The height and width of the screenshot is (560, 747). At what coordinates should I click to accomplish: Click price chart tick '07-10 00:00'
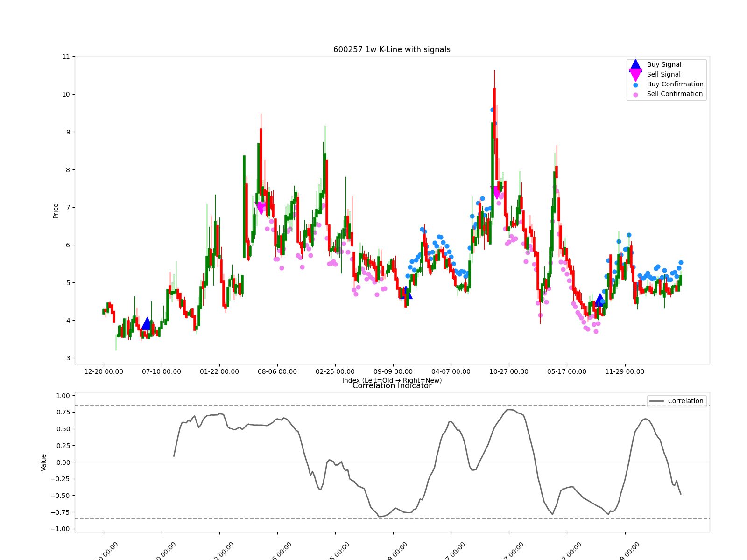162,372
